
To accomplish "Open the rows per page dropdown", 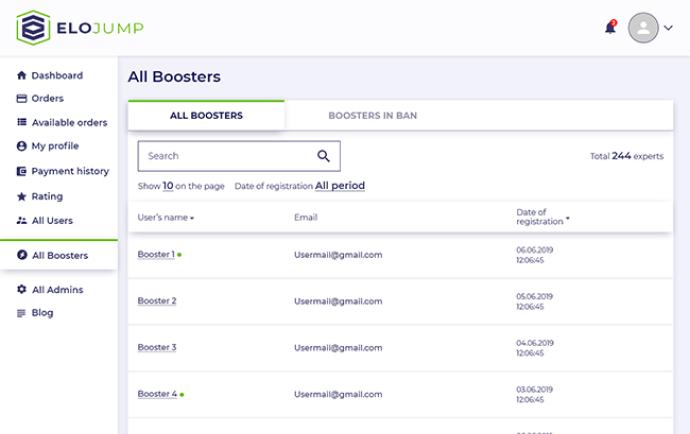I will click(x=168, y=186).
